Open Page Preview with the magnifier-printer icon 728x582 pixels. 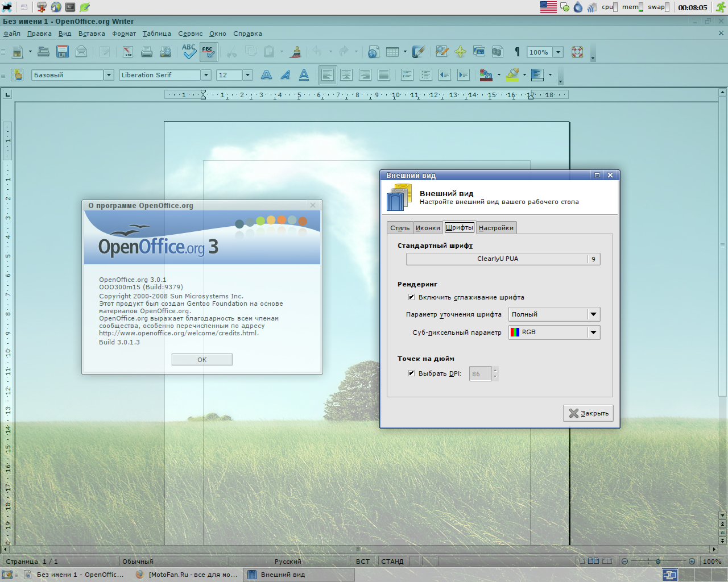166,52
